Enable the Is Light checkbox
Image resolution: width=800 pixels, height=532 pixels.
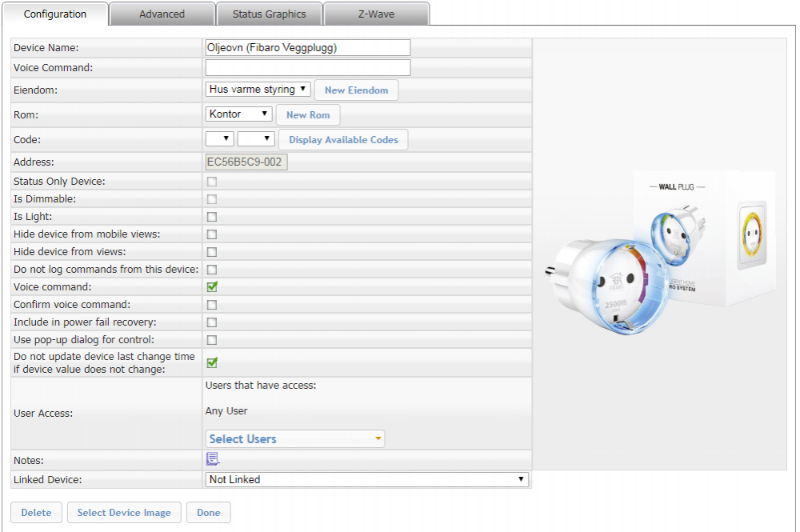(x=212, y=217)
